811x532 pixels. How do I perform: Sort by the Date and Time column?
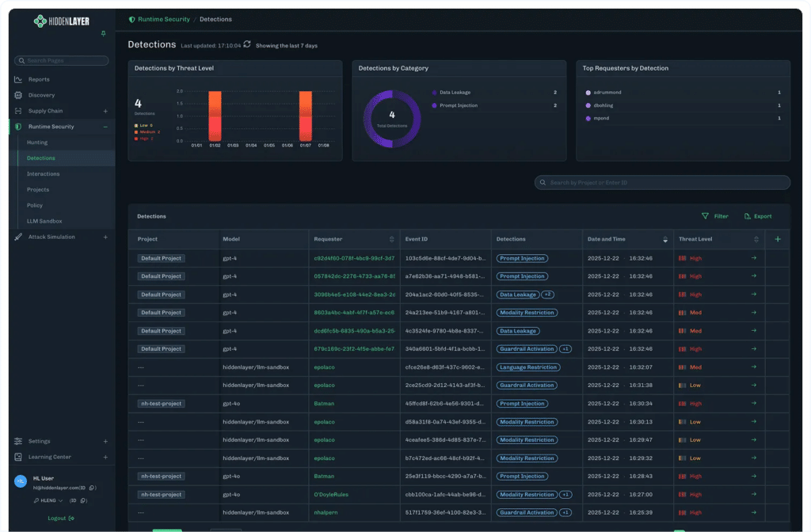(x=665, y=239)
